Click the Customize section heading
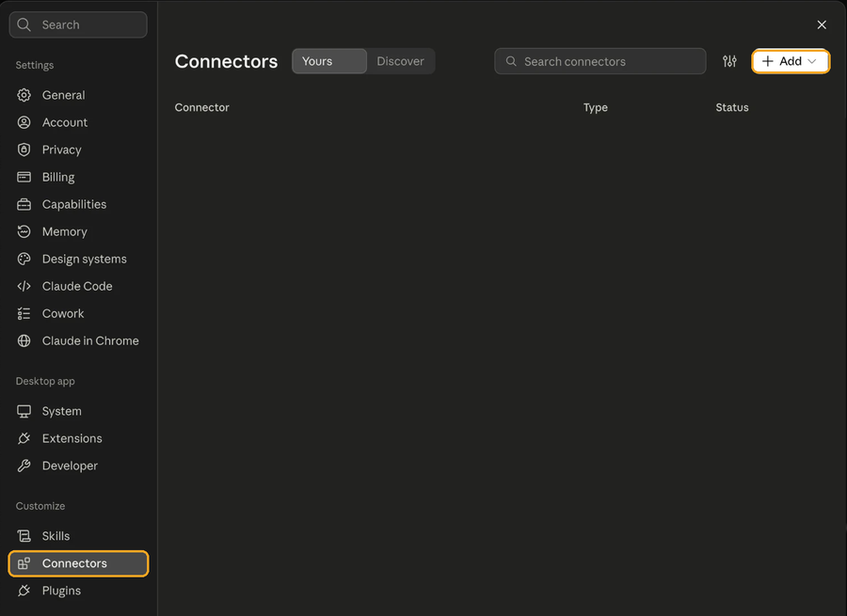This screenshot has width=847, height=616. (40, 506)
